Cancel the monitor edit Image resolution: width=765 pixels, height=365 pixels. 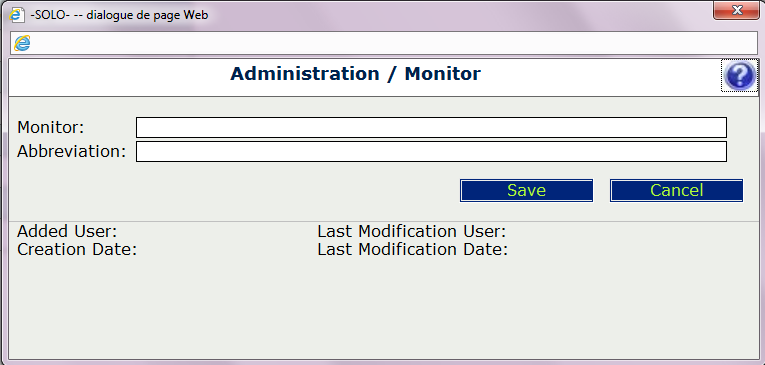pos(677,190)
